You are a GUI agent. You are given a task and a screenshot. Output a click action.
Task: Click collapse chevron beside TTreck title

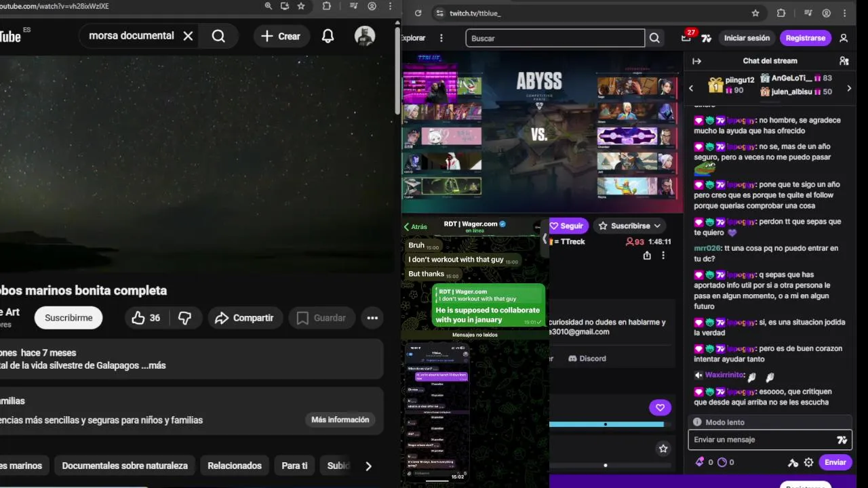(x=544, y=239)
